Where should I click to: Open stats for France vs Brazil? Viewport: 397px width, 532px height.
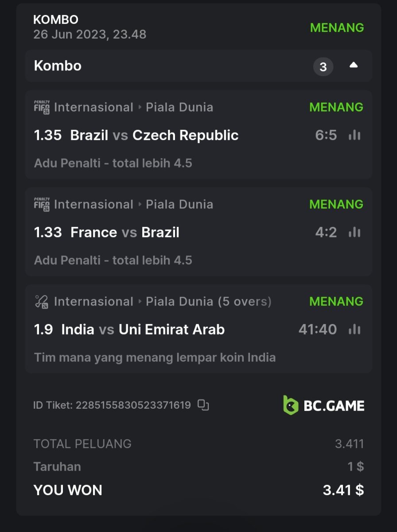tap(354, 232)
